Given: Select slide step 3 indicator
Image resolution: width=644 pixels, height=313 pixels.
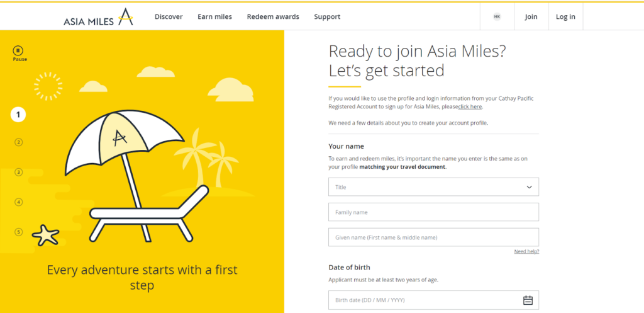Looking at the screenshot, I should (18, 172).
